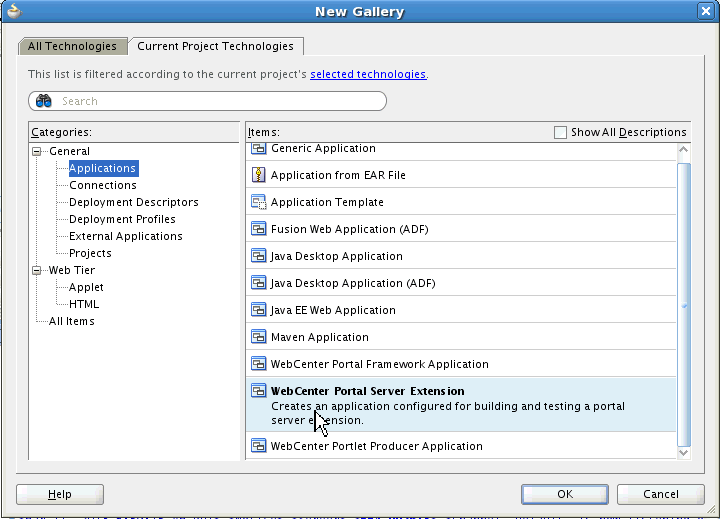720x519 pixels.
Task: Click the WebCenter Portlet Producer Application icon
Action: tap(259, 446)
